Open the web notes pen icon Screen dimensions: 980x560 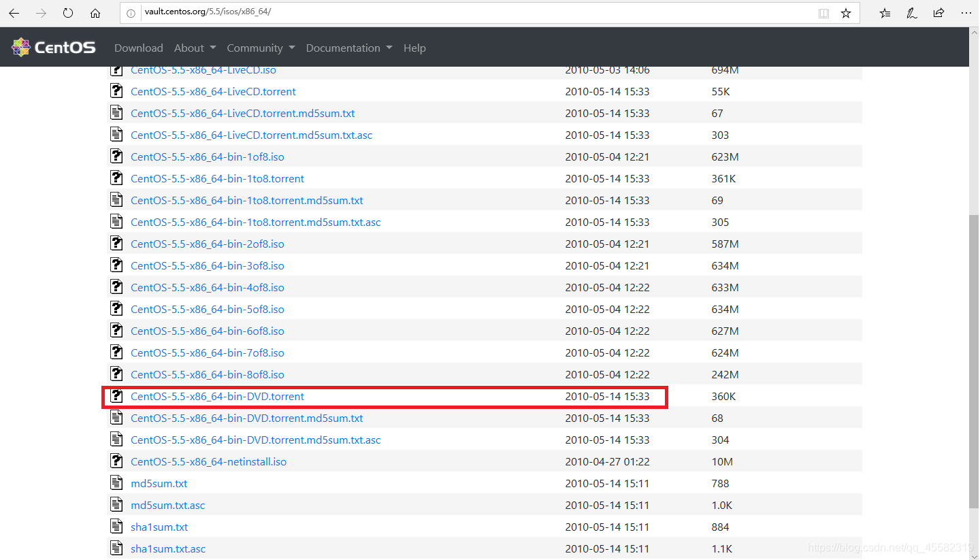(x=912, y=13)
